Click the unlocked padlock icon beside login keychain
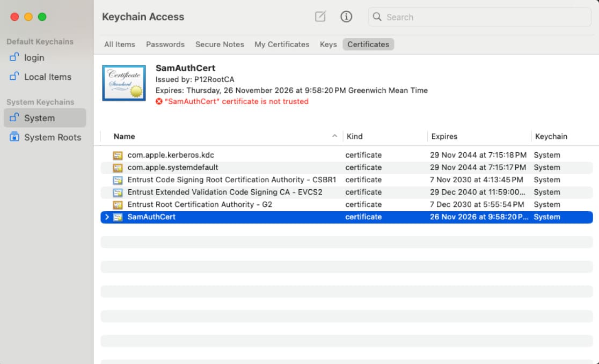Image resolution: width=599 pixels, height=364 pixels. (x=14, y=57)
